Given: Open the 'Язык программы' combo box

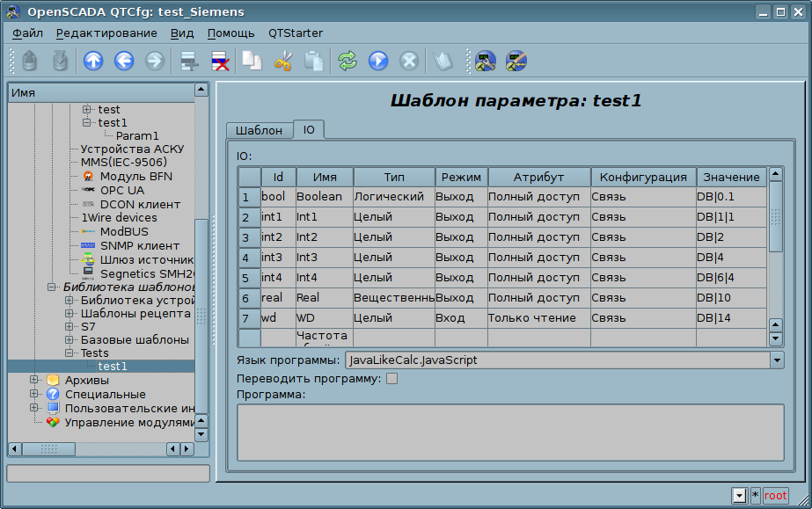Looking at the screenshot, I should 776,360.
